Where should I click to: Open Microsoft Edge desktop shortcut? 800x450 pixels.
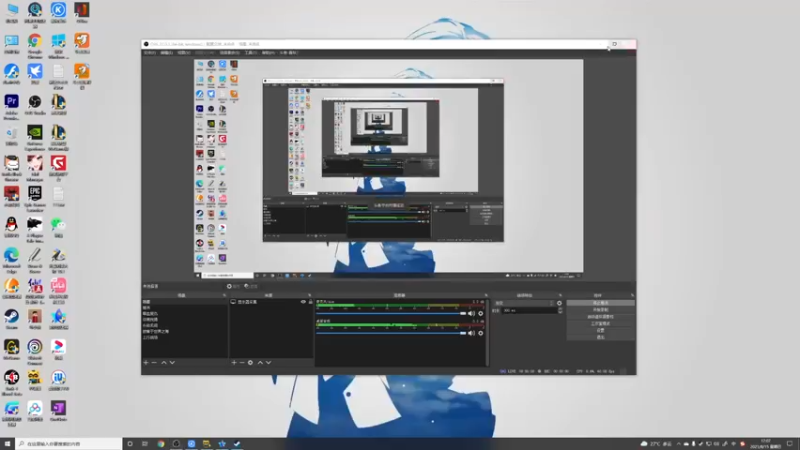(11, 259)
